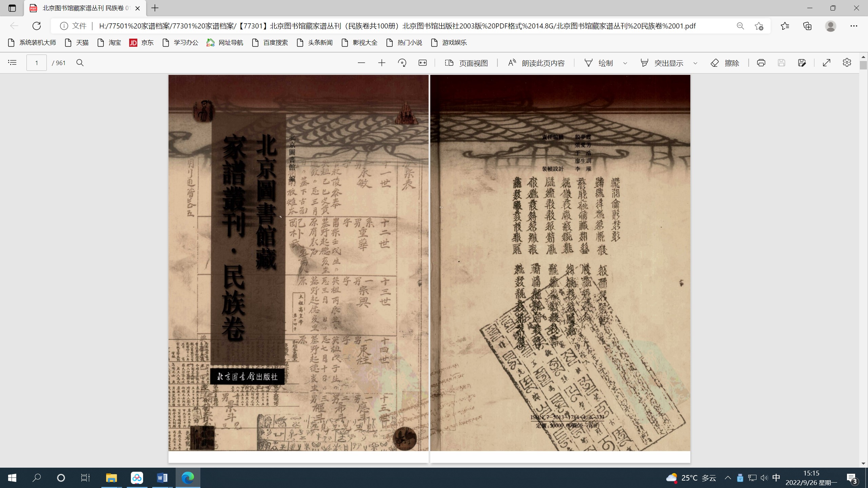Select the 突出显示 highlight tool
868x488 pixels.
pyautogui.click(x=662, y=63)
